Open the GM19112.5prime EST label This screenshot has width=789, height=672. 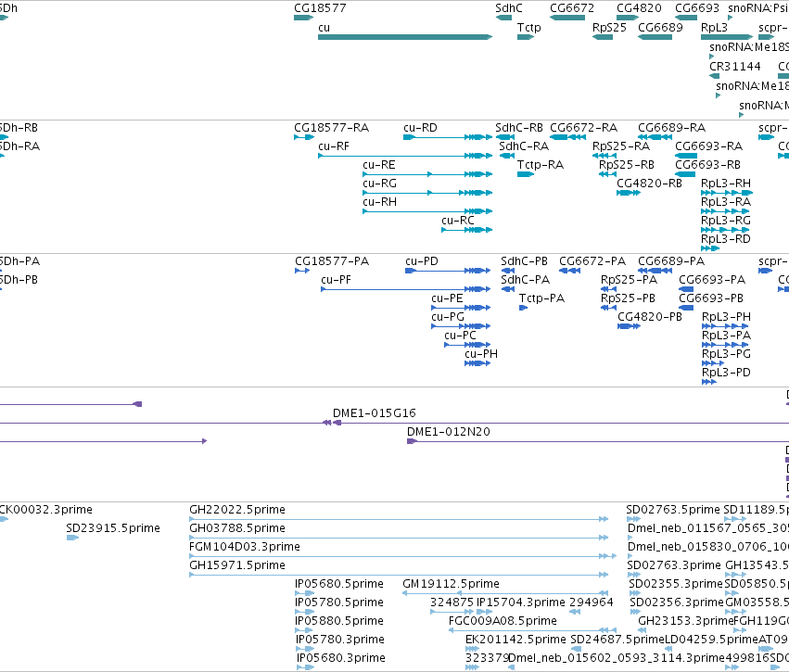pos(451,585)
